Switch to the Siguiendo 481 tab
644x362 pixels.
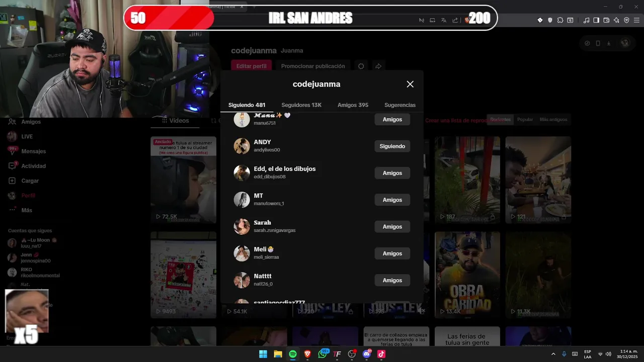click(247, 105)
